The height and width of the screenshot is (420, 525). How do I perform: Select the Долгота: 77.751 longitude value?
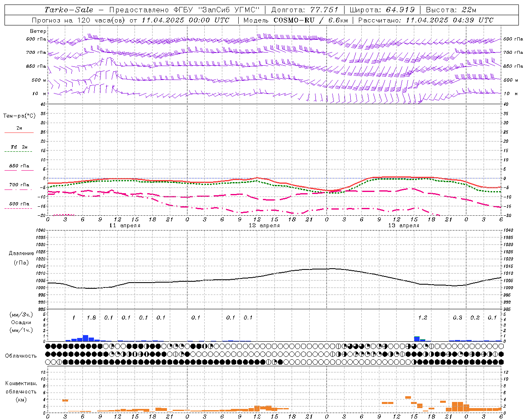coord(305,10)
